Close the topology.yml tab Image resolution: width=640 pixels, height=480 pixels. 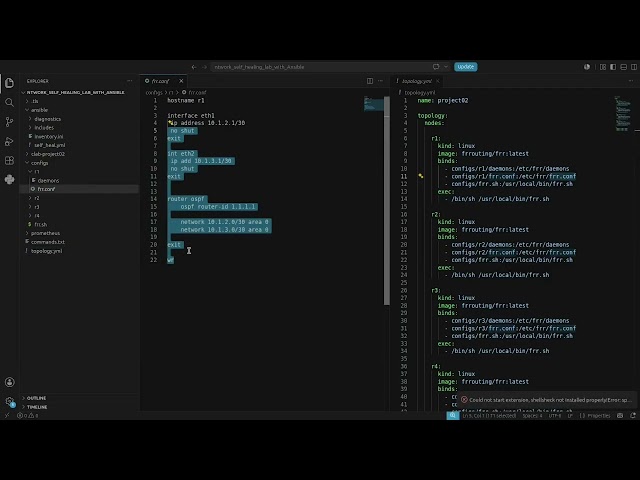438,81
